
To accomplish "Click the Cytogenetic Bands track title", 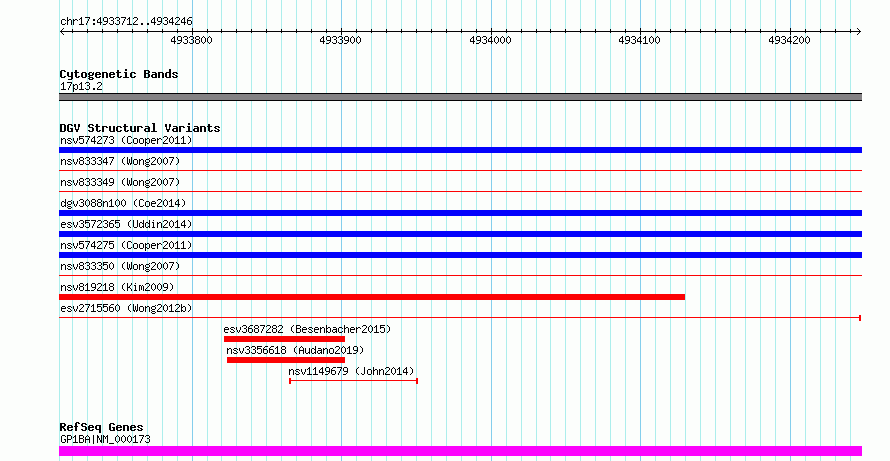I will (x=119, y=74).
